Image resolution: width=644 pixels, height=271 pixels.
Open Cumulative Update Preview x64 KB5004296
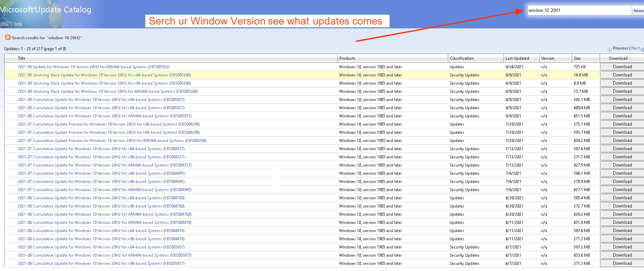[x=109, y=132]
